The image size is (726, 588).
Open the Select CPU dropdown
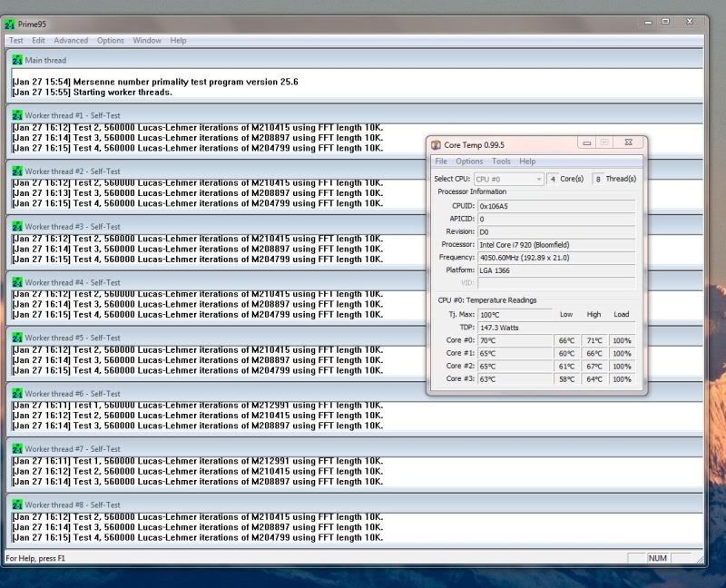click(508, 179)
